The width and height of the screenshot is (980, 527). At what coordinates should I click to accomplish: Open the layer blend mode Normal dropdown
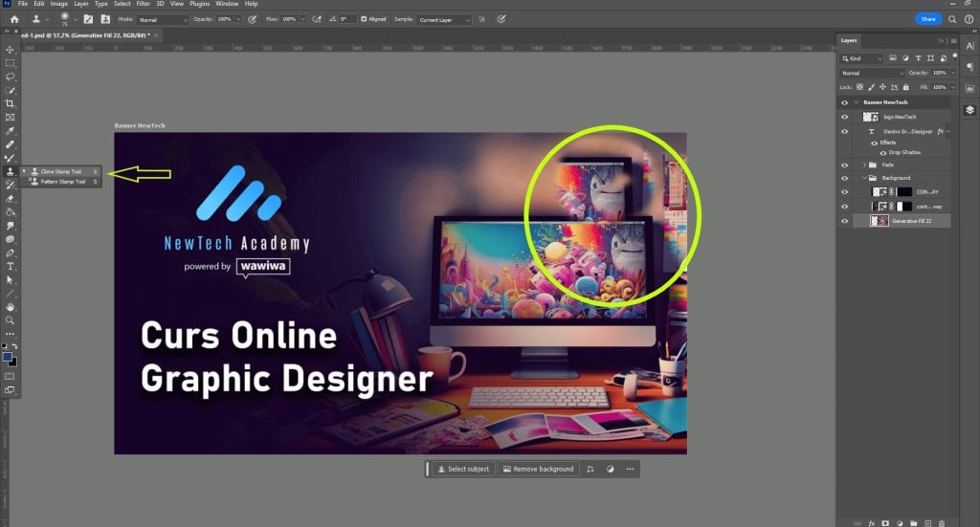[x=872, y=73]
